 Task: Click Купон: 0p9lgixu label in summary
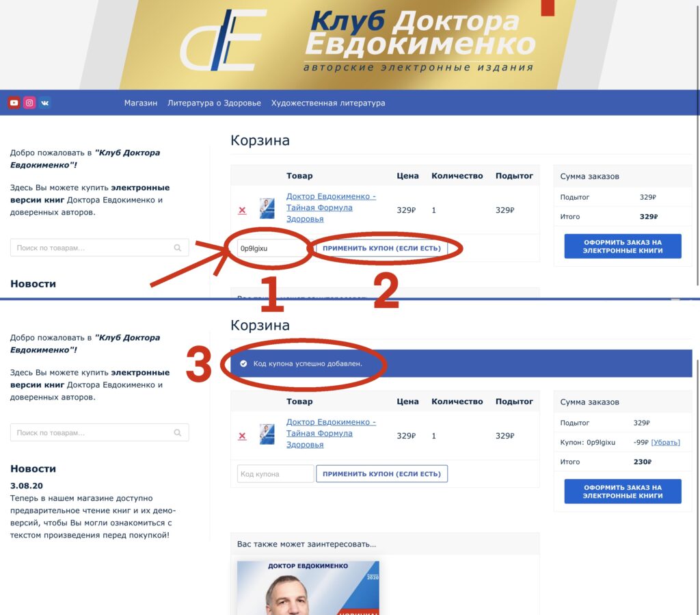587,442
